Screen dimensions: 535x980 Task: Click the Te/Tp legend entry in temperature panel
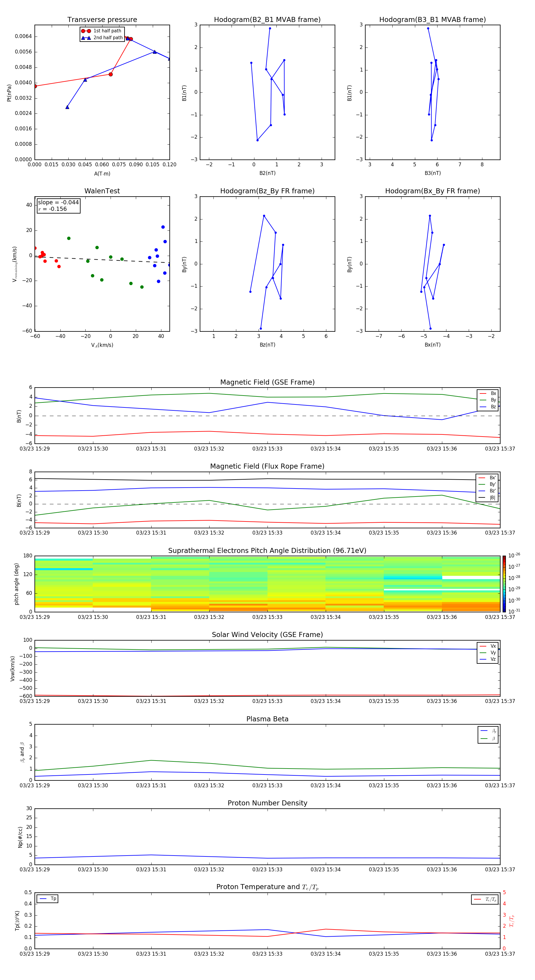(485, 899)
